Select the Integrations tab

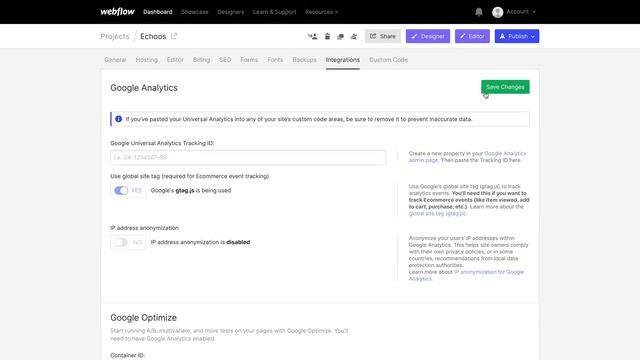point(343,60)
